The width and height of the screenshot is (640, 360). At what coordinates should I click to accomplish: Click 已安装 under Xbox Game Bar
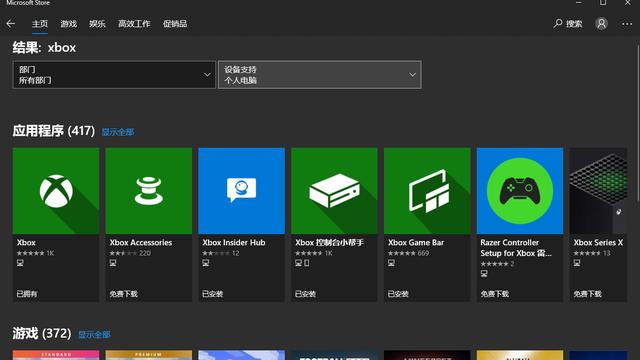tap(398, 294)
